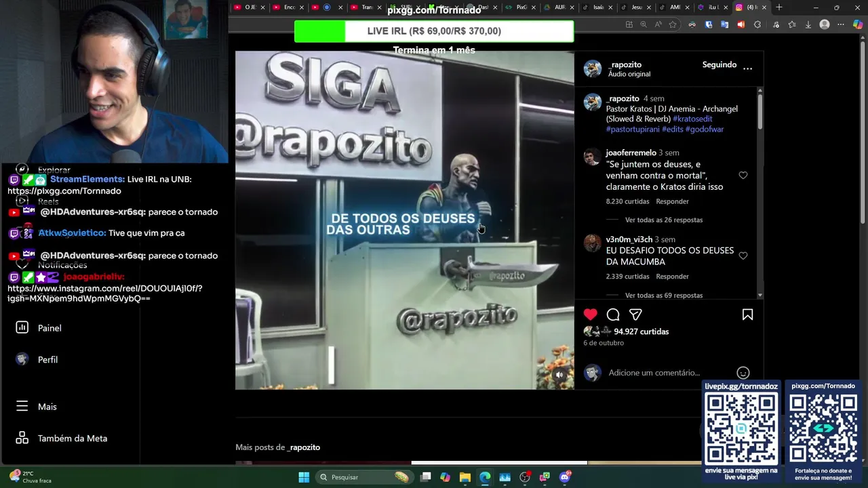Image resolution: width=868 pixels, height=488 pixels.
Task: Open the Painel sidebar icon
Action: coord(22,327)
